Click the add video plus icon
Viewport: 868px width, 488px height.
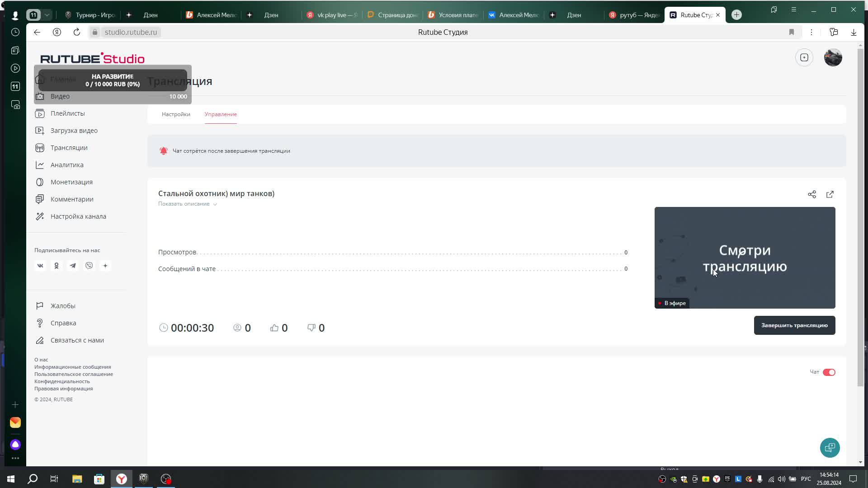tap(804, 57)
